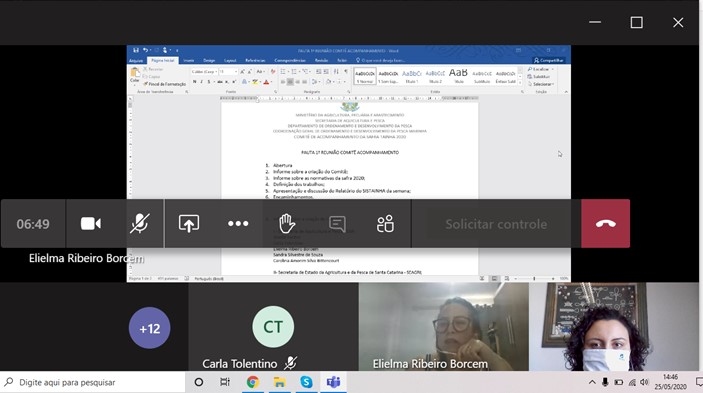Click Save icon in Word quick access
703x393 pixels.
(135, 50)
